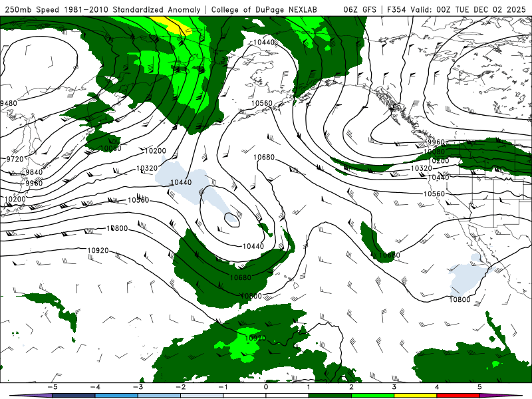Click the positive '4' tick on the color scale
The width and height of the screenshot is (532, 399).
(x=437, y=387)
